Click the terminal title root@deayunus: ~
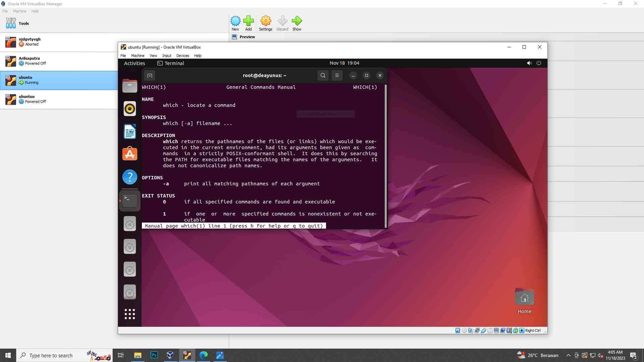The image size is (644, 362). (x=264, y=75)
